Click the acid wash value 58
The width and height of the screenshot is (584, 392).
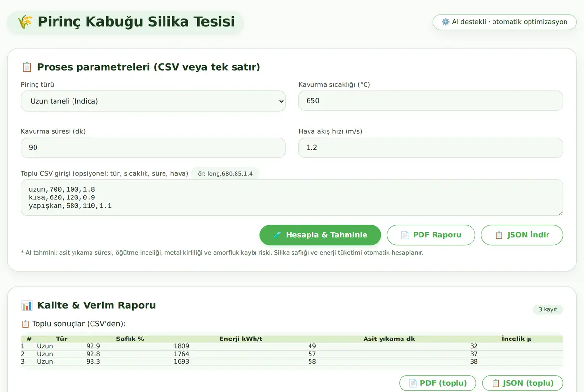click(312, 362)
